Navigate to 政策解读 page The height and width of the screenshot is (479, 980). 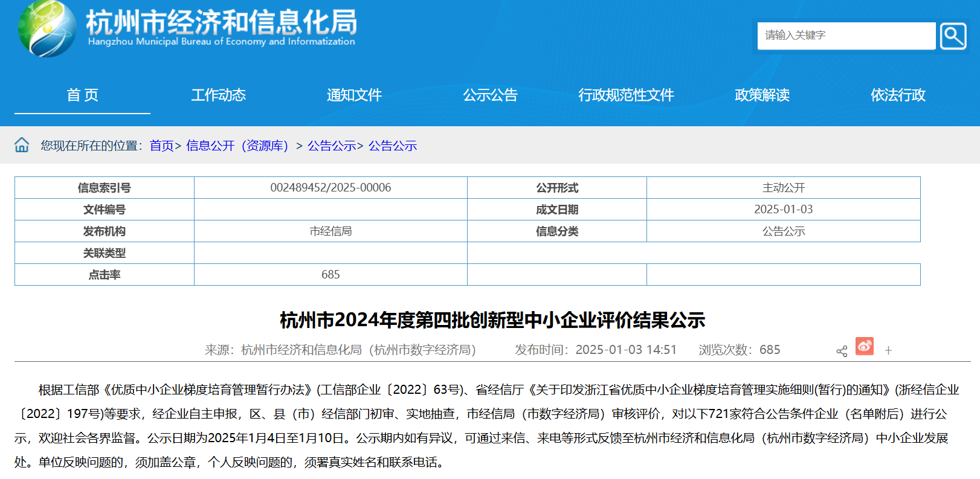tap(762, 95)
